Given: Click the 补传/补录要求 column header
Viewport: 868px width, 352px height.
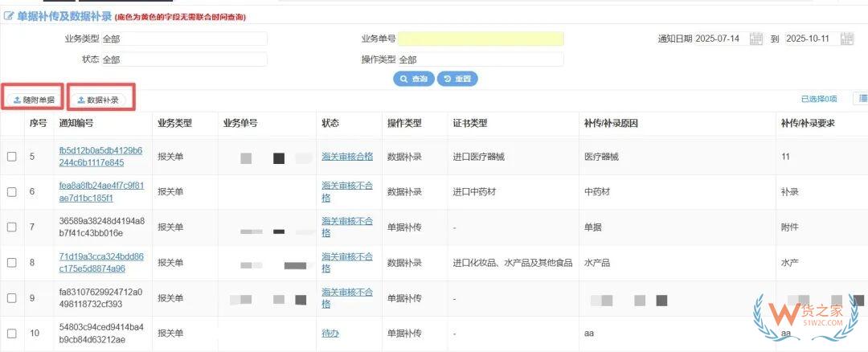Looking at the screenshot, I should tap(808, 124).
